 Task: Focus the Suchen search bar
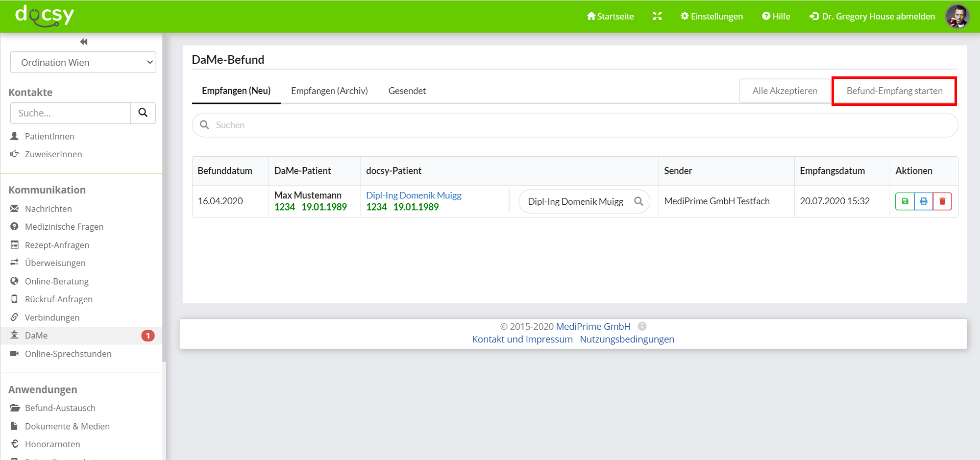(x=575, y=125)
